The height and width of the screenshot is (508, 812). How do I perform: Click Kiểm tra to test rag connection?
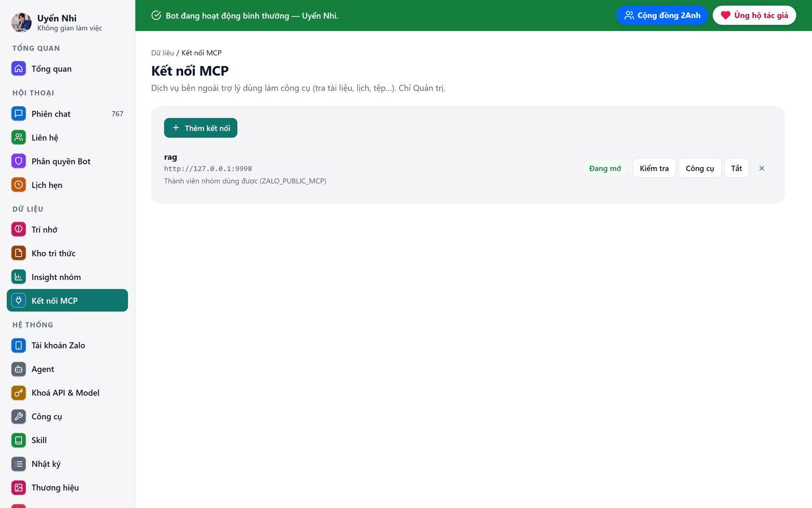point(654,168)
